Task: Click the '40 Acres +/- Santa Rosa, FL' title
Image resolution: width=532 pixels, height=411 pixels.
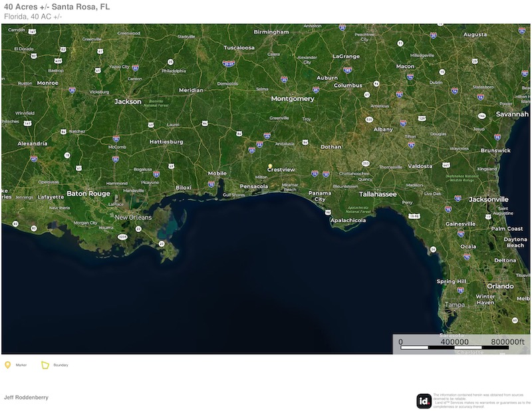Action: click(57, 7)
